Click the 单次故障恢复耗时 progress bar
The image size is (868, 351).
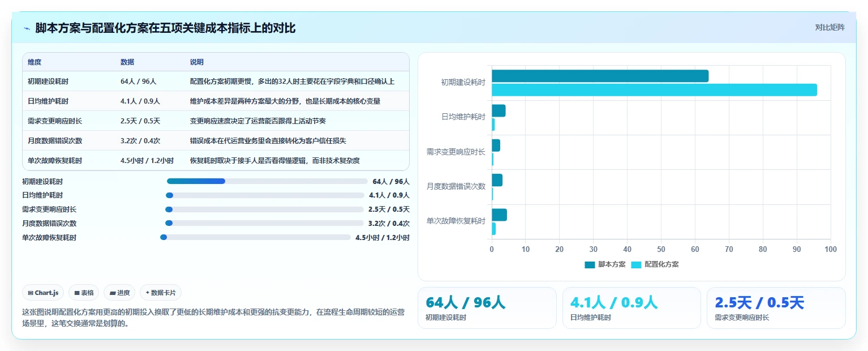point(256,237)
